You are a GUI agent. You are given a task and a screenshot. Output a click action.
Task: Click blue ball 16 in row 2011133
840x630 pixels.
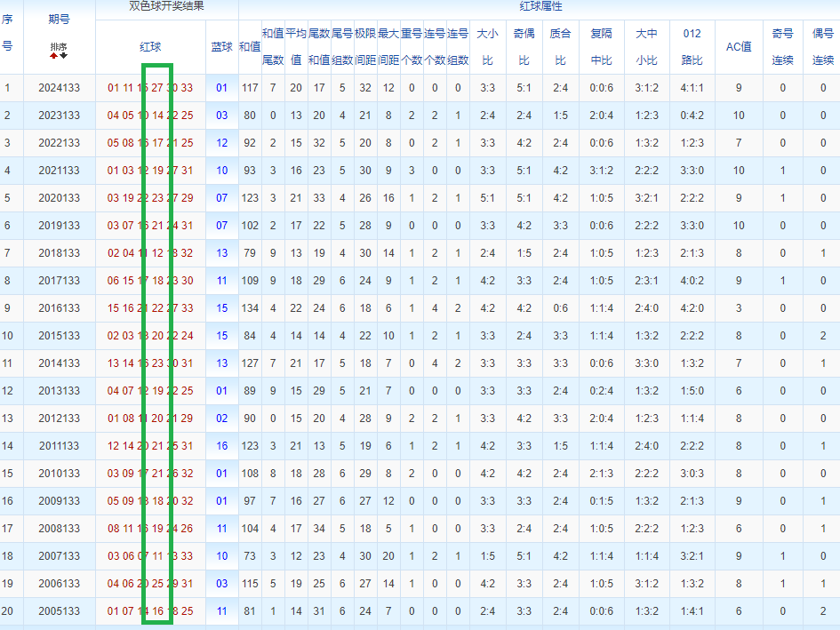[222, 446]
